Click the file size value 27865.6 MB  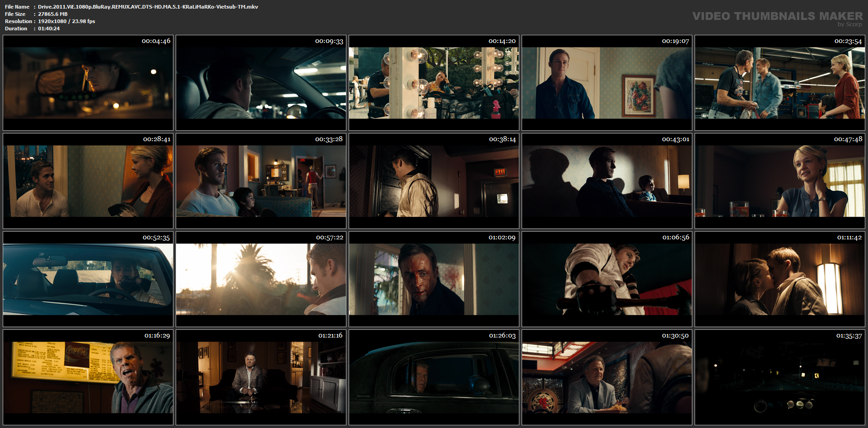click(x=53, y=14)
